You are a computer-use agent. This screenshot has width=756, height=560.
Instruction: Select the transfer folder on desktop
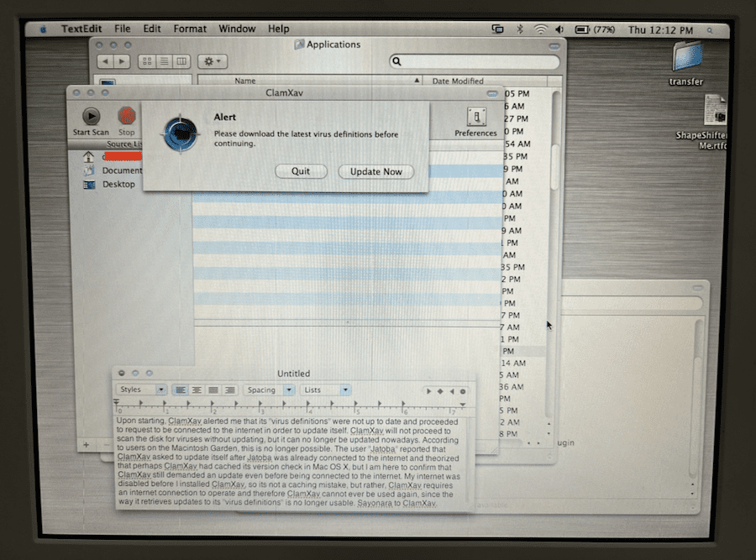[x=686, y=64]
